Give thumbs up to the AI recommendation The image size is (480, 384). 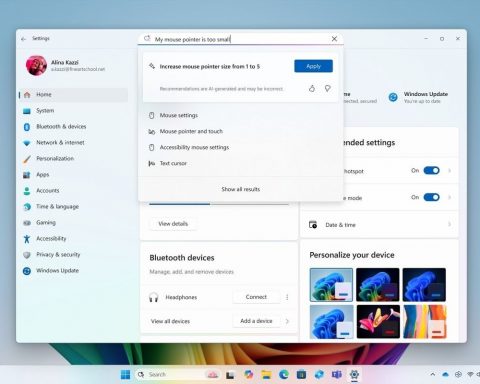pos(312,88)
